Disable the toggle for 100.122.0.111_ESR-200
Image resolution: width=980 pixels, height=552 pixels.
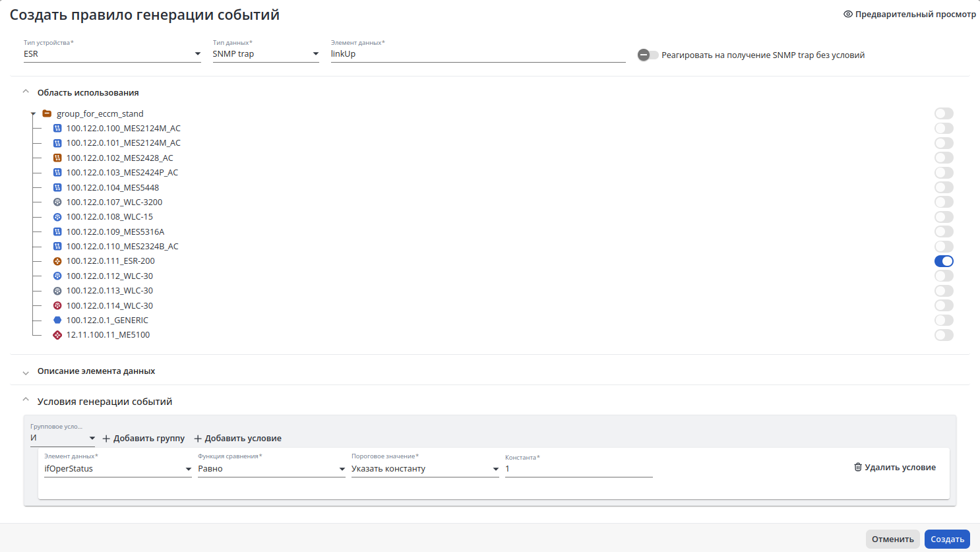pos(944,261)
